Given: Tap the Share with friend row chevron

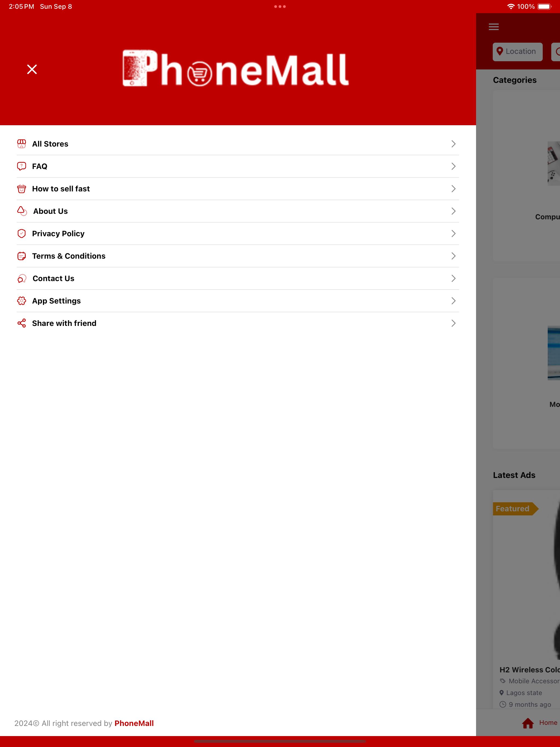Looking at the screenshot, I should coord(453,323).
